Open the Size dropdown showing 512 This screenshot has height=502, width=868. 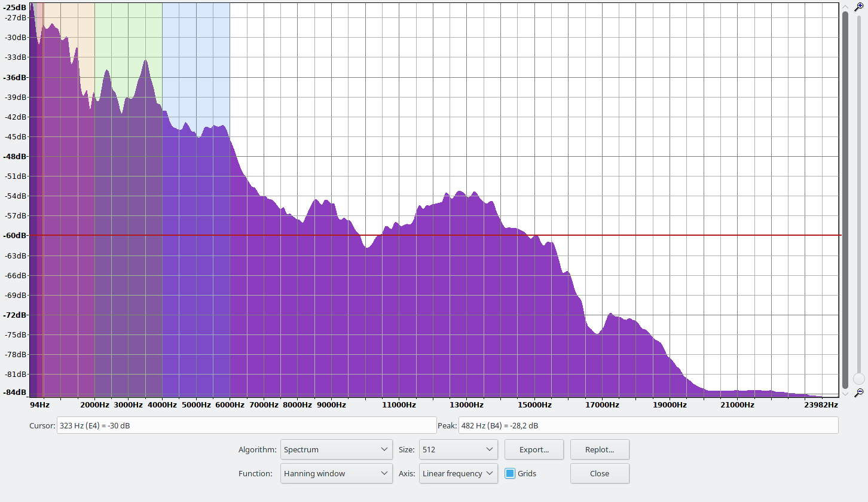point(459,449)
